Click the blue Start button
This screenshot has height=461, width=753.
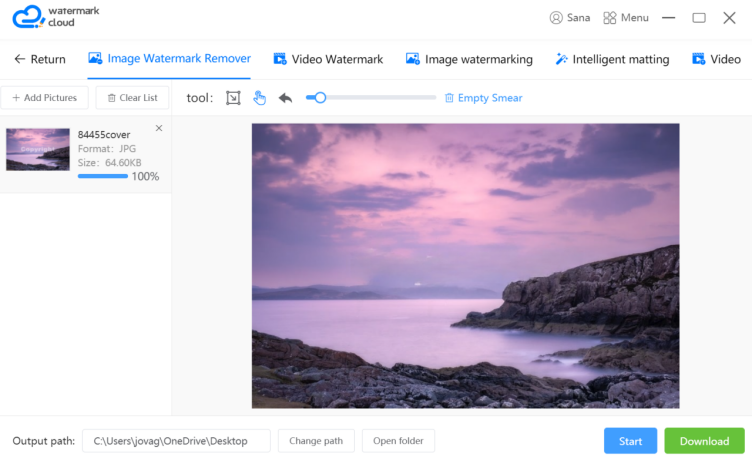click(x=630, y=441)
